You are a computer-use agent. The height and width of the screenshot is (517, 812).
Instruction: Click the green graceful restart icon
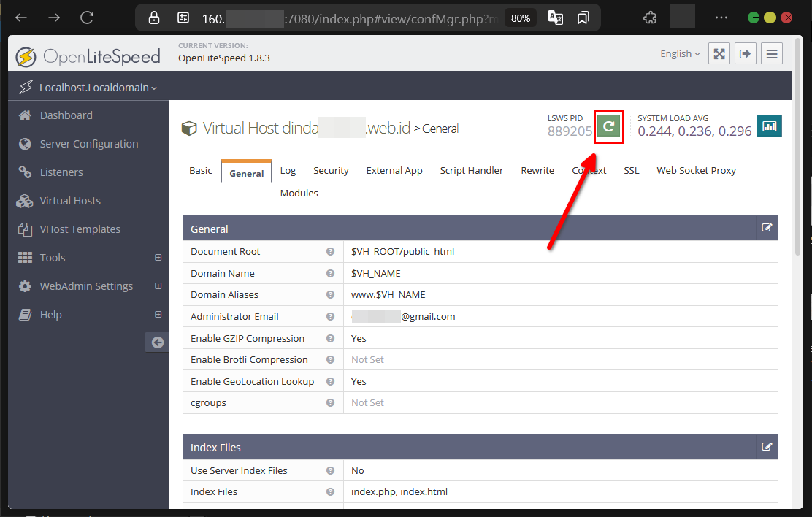pyautogui.click(x=608, y=126)
